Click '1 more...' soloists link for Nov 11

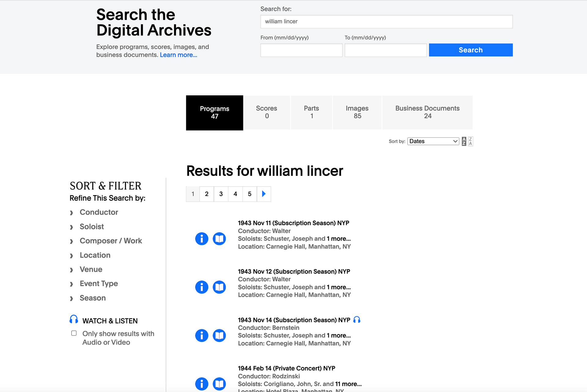coord(338,239)
